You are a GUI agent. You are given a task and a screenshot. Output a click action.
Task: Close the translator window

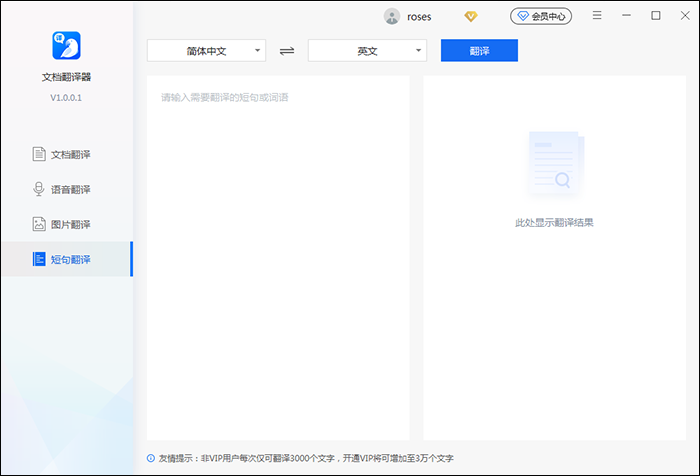685,16
